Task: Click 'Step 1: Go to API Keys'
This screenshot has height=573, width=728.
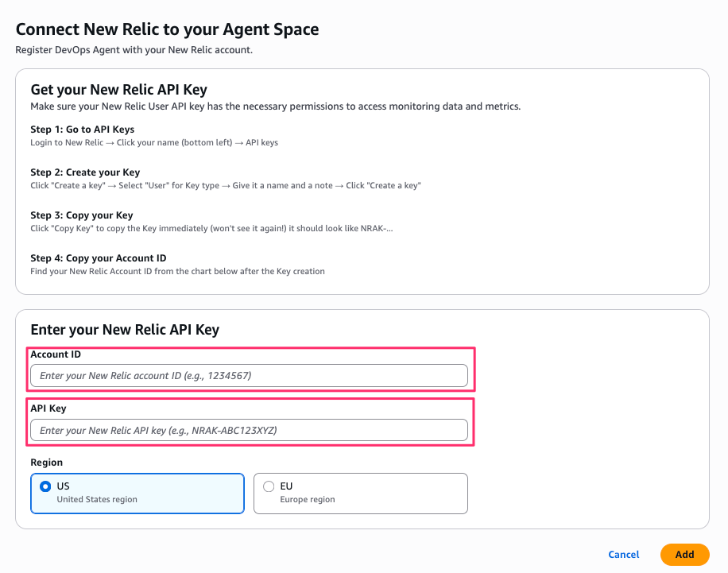Action: click(82, 130)
